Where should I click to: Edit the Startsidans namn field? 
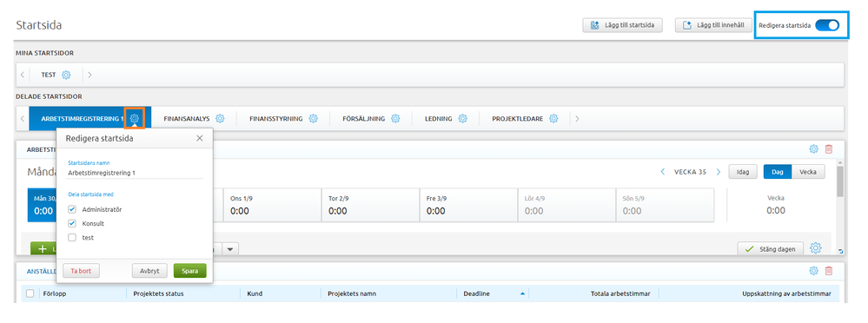pos(135,173)
